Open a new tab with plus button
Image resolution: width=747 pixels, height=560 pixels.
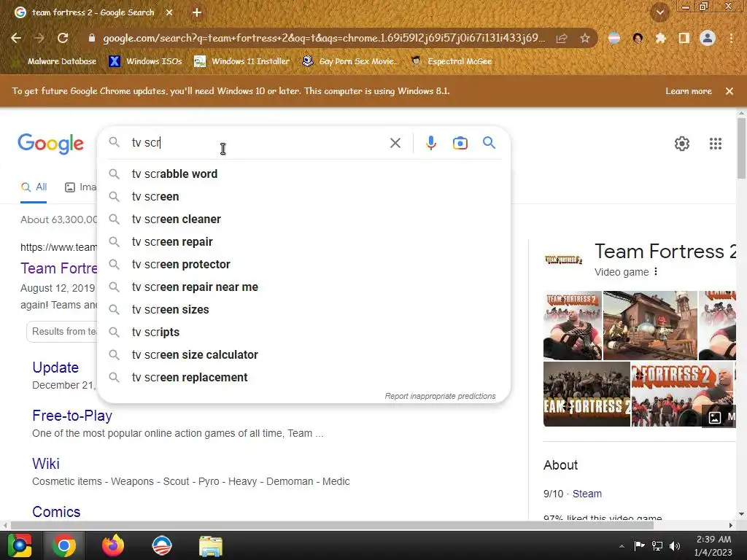pos(197,13)
